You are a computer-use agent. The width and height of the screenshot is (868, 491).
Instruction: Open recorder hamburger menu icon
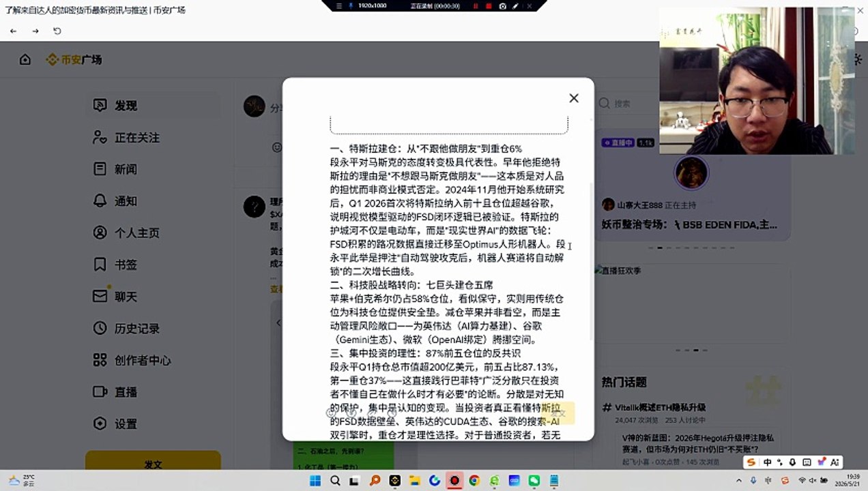[339, 5]
